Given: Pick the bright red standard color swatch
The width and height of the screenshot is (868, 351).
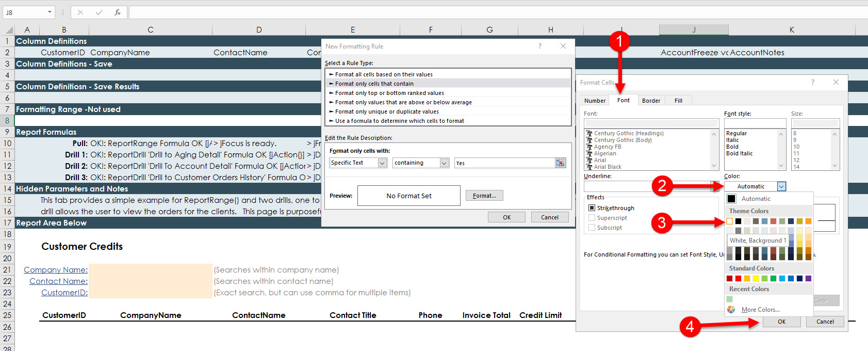Looking at the screenshot, I should 738,279.
